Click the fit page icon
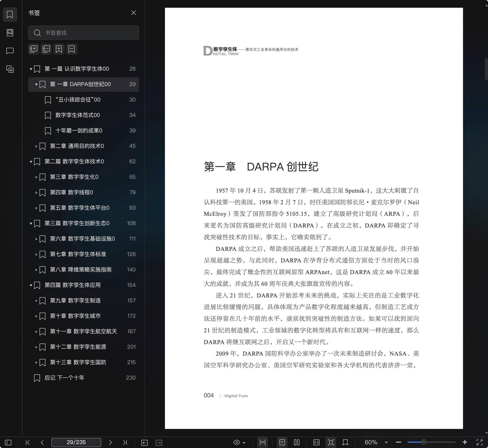488x448 pixels. (x=331, y=442)
